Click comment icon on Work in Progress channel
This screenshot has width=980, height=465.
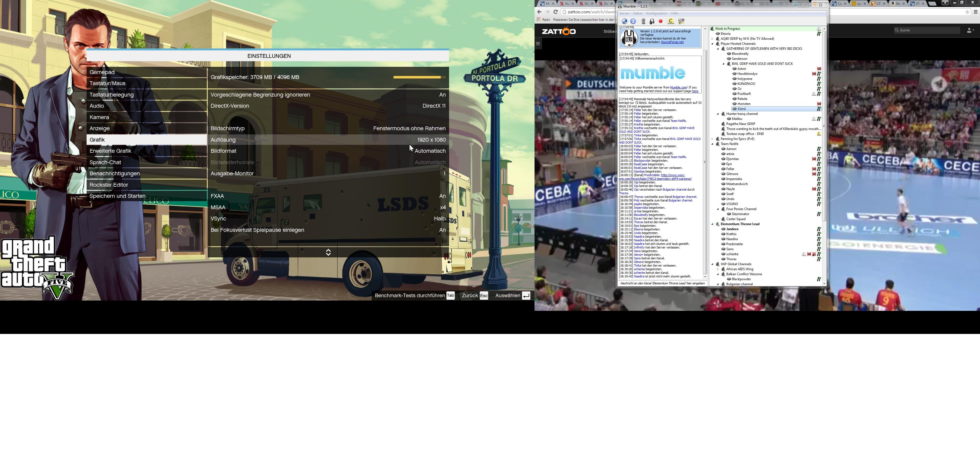point(819,28)
